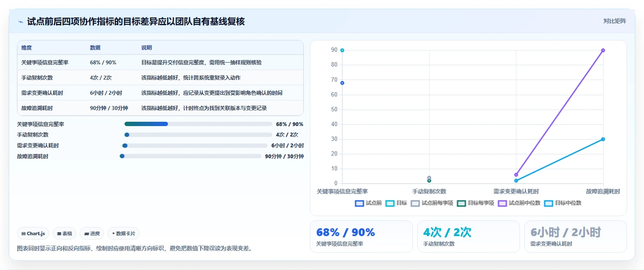Click the 对比矩阵 label in header

coord(614,21)
